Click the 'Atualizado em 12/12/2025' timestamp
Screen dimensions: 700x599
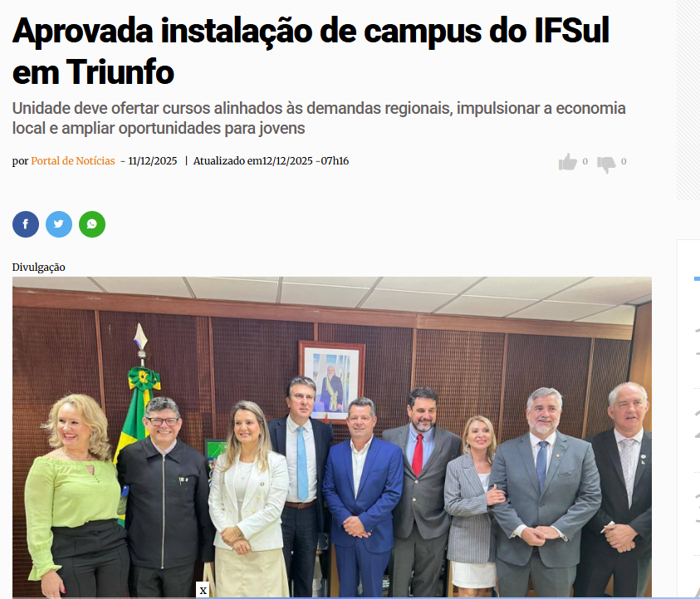[x=271, y=161]
